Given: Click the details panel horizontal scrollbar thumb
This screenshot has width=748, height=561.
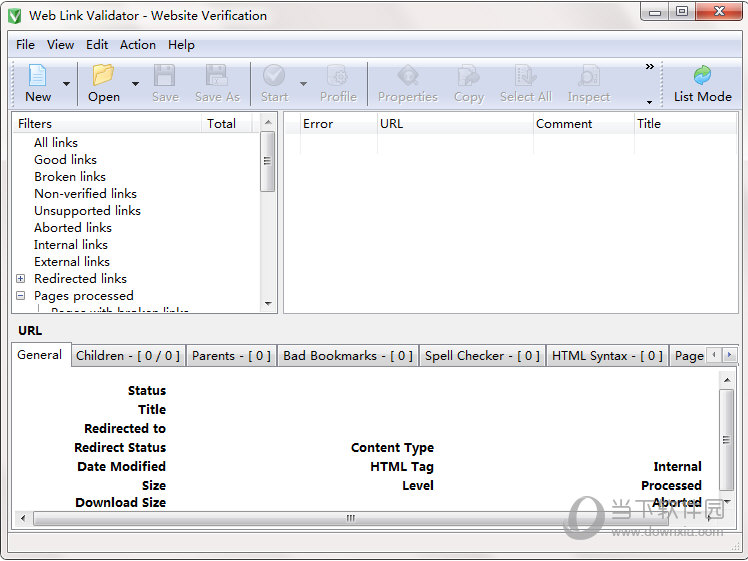Looking at the screenshot, I should [x=351, y=518].
